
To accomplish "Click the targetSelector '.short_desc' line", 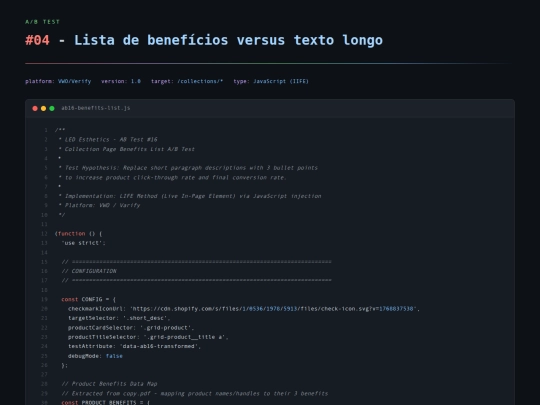I will (119, 318).
